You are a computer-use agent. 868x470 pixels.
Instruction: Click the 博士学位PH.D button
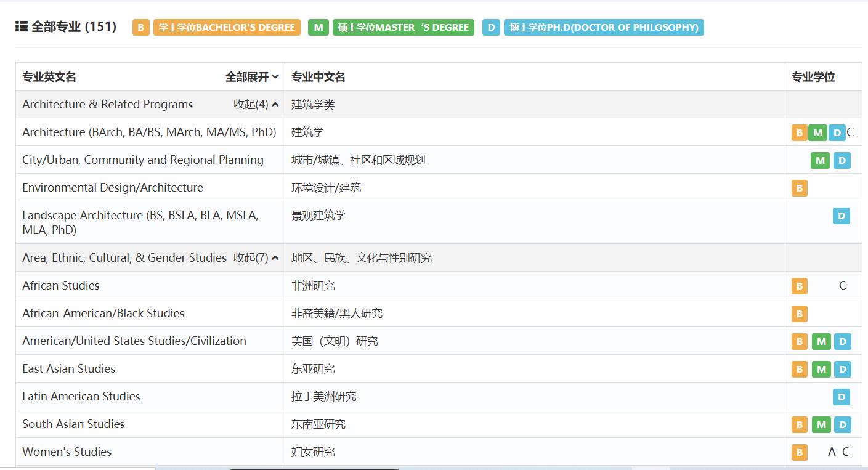pos(604,27)
